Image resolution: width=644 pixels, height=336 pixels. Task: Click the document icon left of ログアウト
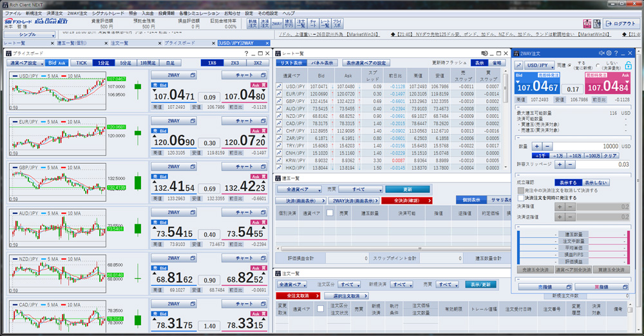point(597,23)
